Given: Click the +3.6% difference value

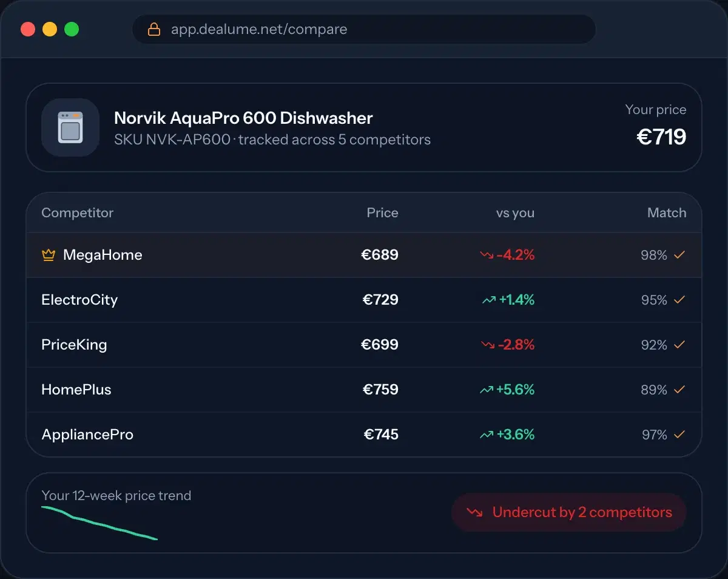Looking at the screenshot, I should [x=516, y=435].
